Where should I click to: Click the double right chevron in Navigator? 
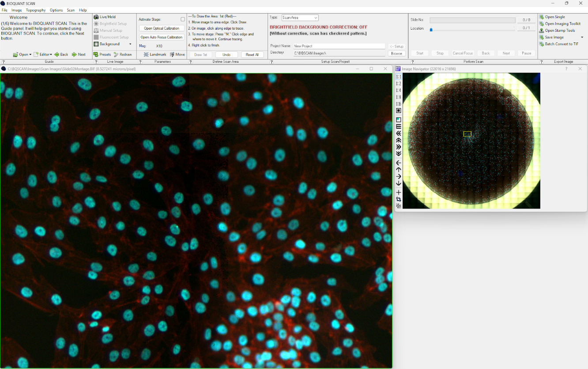tap(398, 147)
